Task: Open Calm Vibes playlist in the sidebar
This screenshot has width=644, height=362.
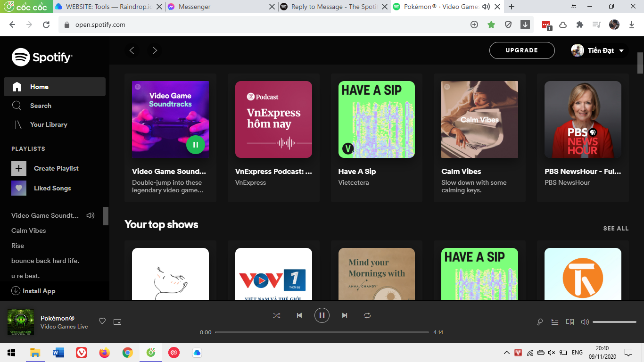Action: coord(29,230)
